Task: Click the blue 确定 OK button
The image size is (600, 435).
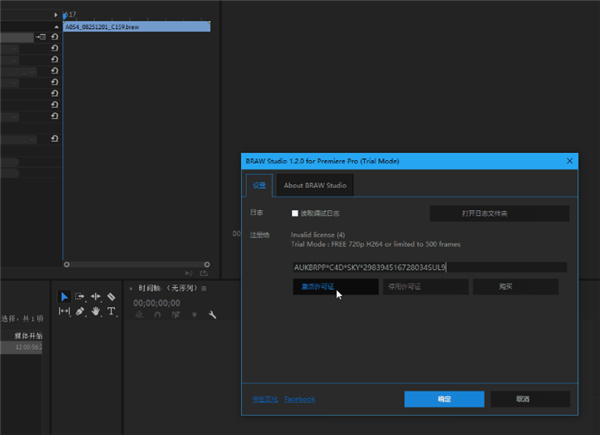Action: coord(444,398)
